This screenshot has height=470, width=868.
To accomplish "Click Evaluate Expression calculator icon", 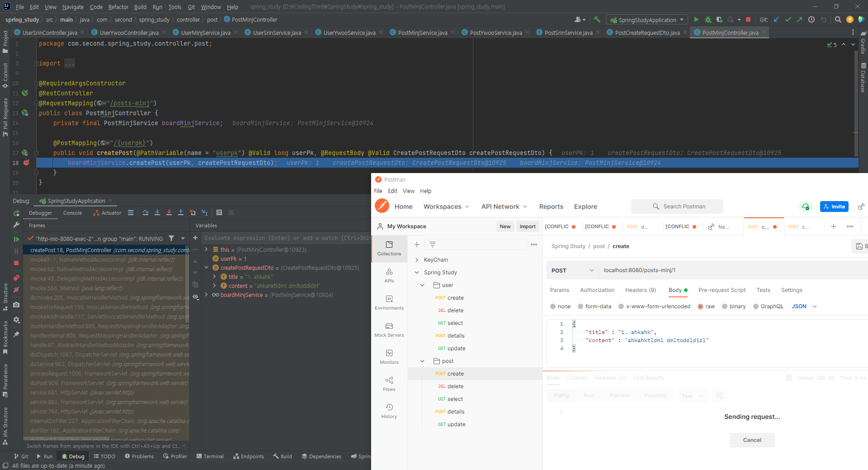I will pyautogui.click(x=219, y=212).
